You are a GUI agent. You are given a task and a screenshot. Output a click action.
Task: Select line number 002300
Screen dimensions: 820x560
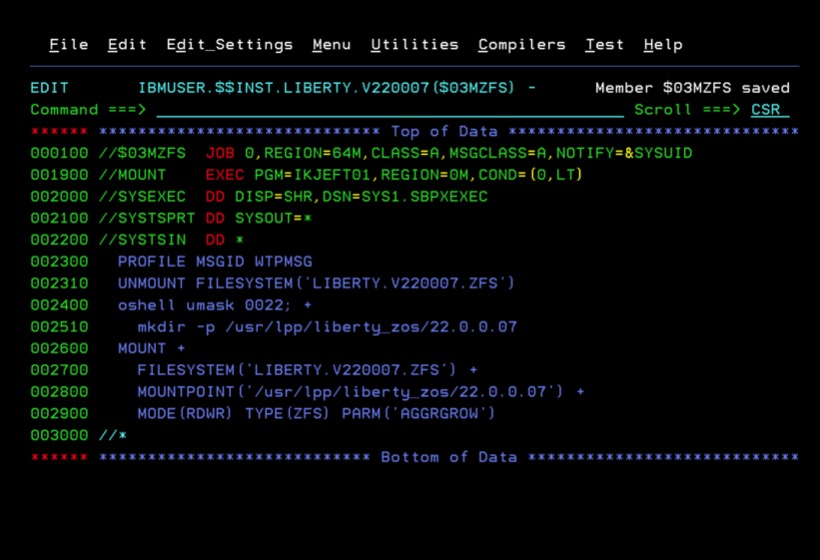pos(59,262)
